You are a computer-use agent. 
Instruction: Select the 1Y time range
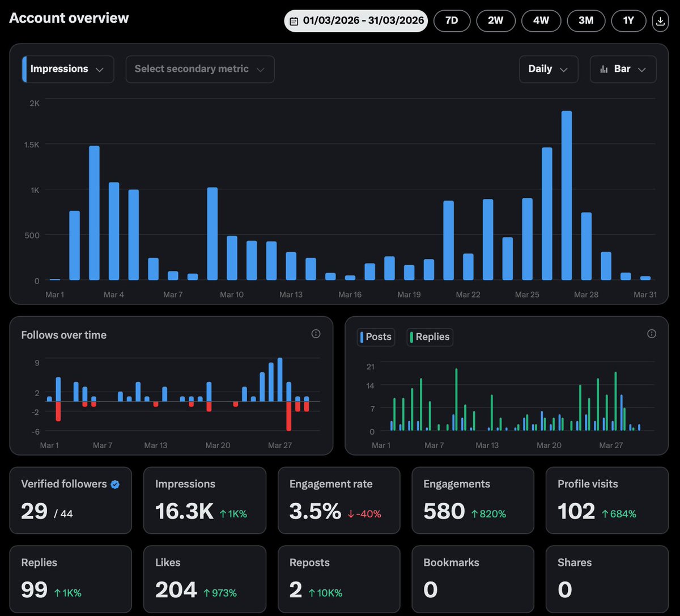[x=628, y=21]
